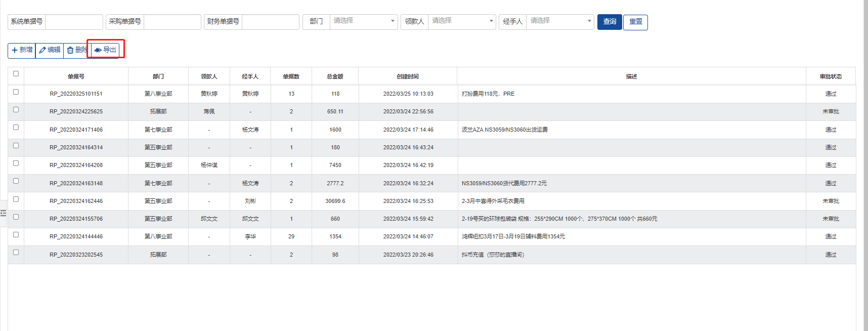Screen dimensions: 868x331
Task: Open the 经手人 handler dropdown
Action: point(559,21)
